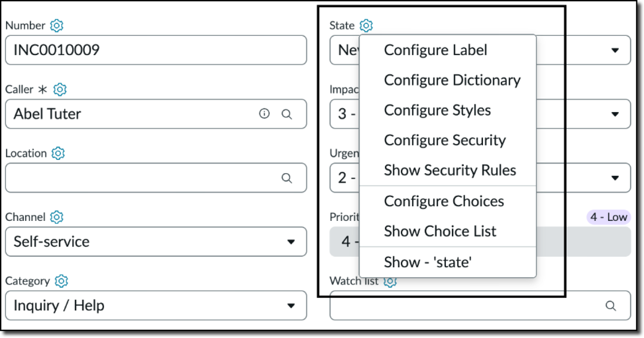Click the Channel gear icon
Viewport: 644px width, 338px height.
[x=56, y=217]
